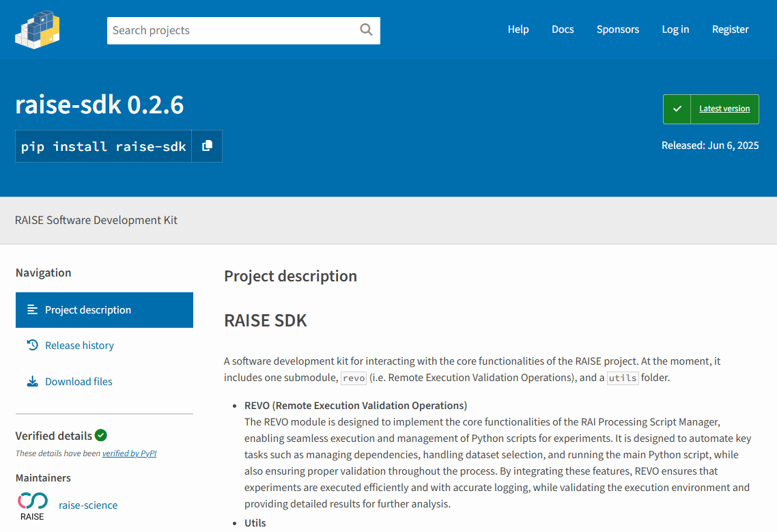The width and height of the screenshot is (777, 532).
Task: Open the raise-science maintainer profile link
Action: click(88, 505)
